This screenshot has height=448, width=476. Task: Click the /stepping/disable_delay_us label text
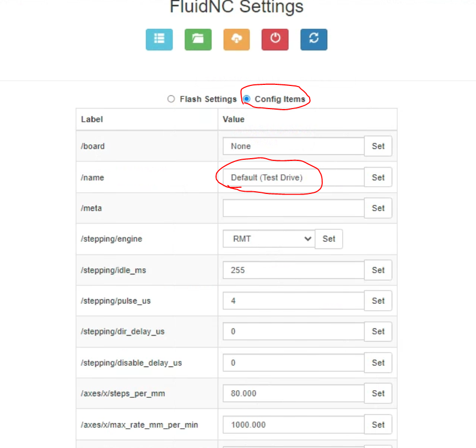click(x=131, y=363)
